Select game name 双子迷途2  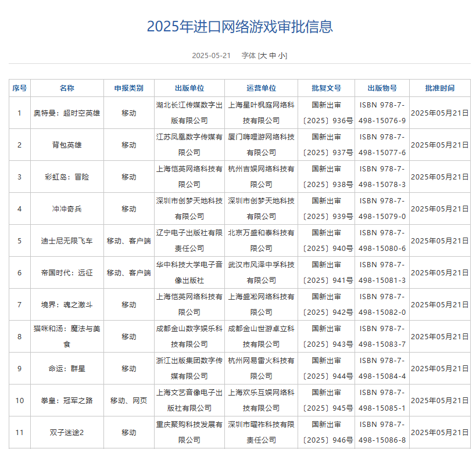pos(67,432)
